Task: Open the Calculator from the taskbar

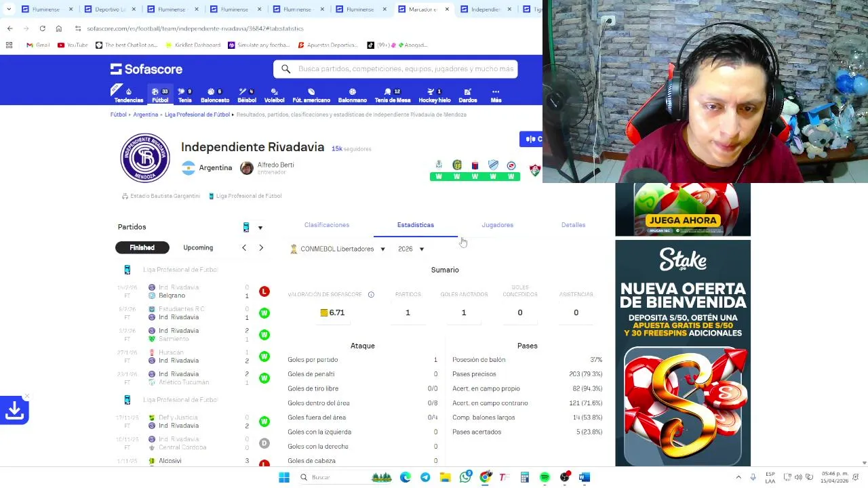Action: click(525, 477)
